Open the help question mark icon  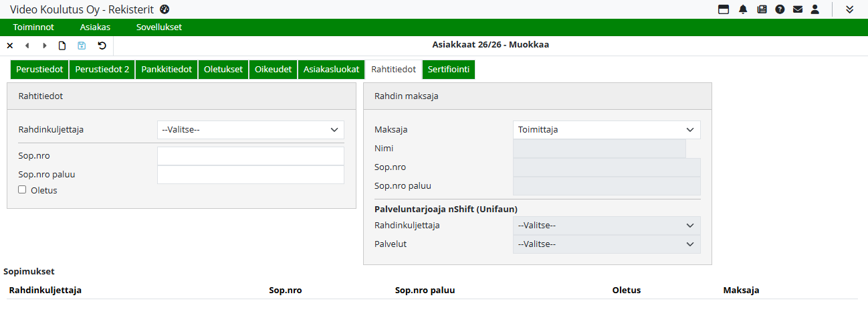pos(780,9)
